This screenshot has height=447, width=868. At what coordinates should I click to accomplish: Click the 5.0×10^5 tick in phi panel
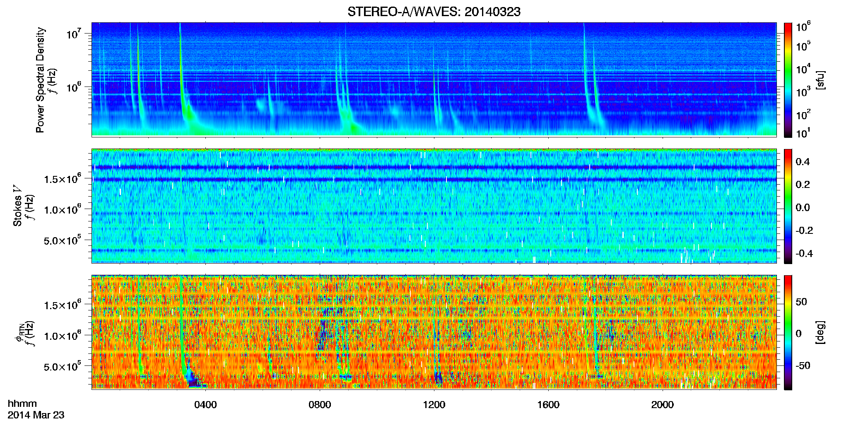click(63, 366)
